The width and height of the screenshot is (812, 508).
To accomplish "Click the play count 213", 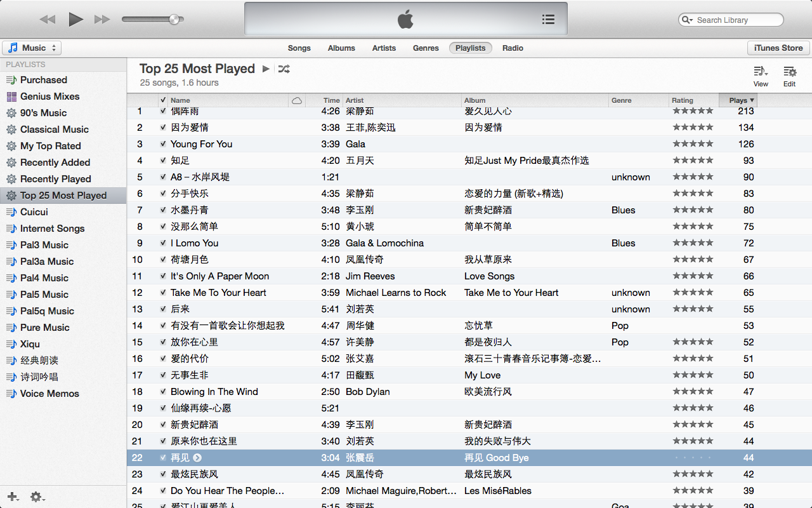I will pyautogui.click(x=746, y=111).
